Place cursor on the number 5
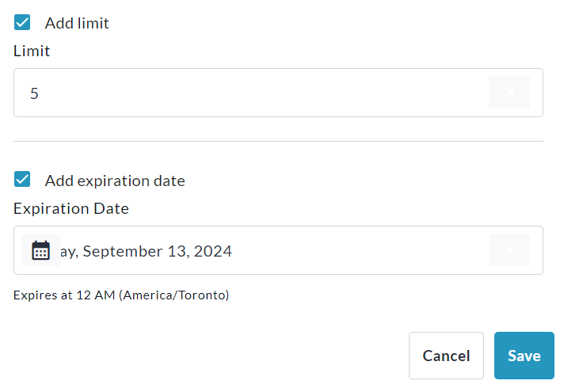The width and height of the screenshot is (564, 392). tap(34, 93)
